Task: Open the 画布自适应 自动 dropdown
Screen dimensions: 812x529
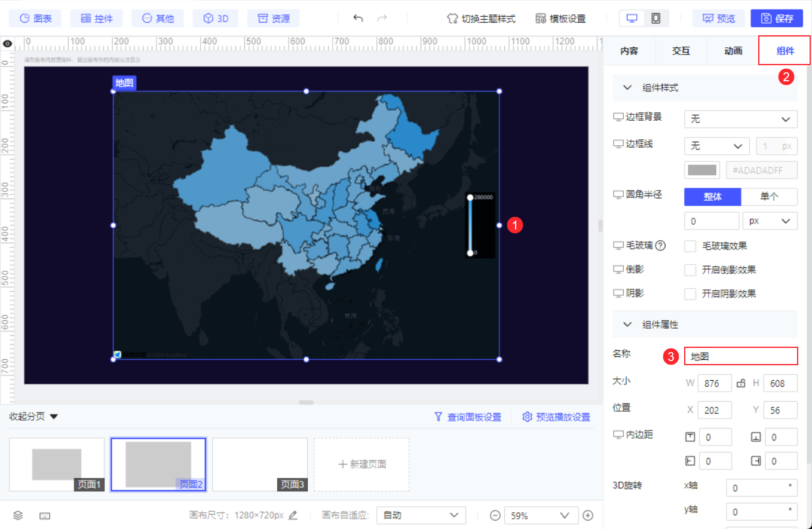Action: click(421, 515)
